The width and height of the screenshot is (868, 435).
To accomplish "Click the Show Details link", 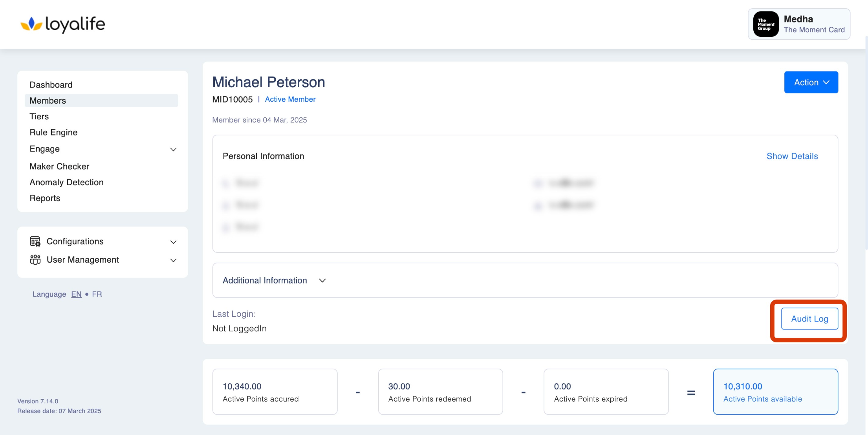I will click(792, 156).
